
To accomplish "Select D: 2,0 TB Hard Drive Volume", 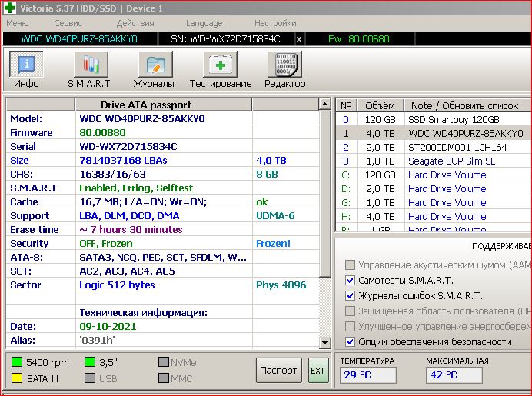I will pos(434,188).
